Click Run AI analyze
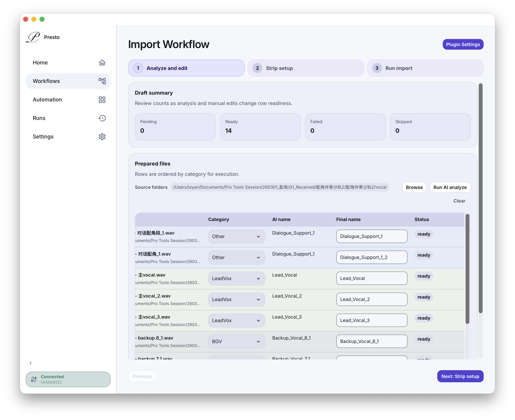This screenshot has height=420, width=515. [450, 187]
